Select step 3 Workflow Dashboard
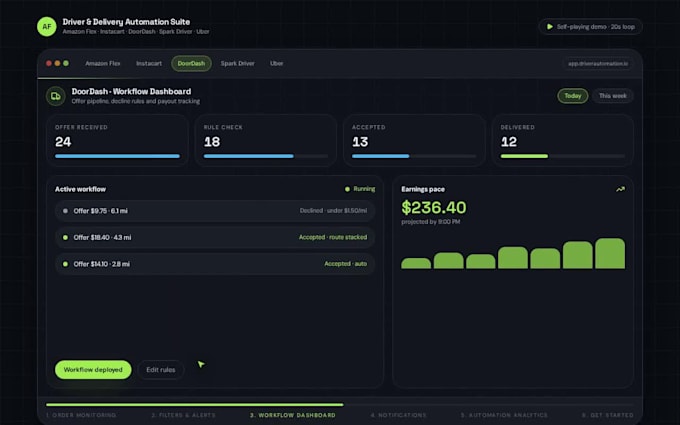The width and height of the screenshot is (680, 425). pos(292,415)
